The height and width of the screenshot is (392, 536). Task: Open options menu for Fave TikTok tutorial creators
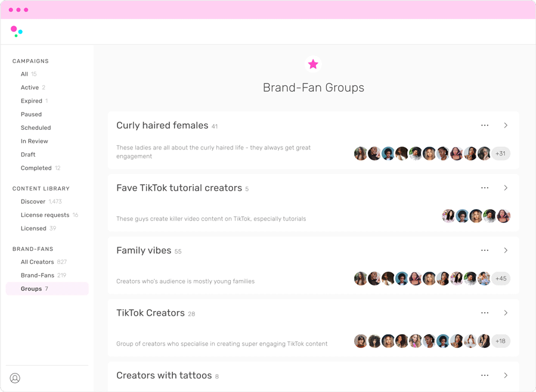(x=485, y=188)
